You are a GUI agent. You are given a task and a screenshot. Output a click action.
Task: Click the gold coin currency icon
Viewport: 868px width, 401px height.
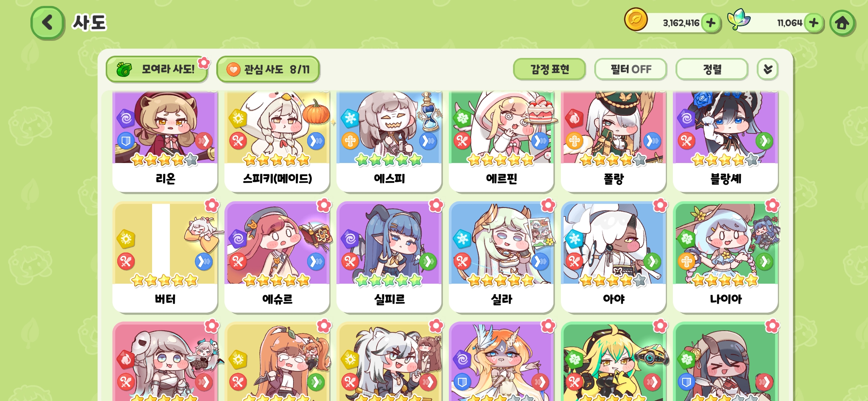(636, 19)
